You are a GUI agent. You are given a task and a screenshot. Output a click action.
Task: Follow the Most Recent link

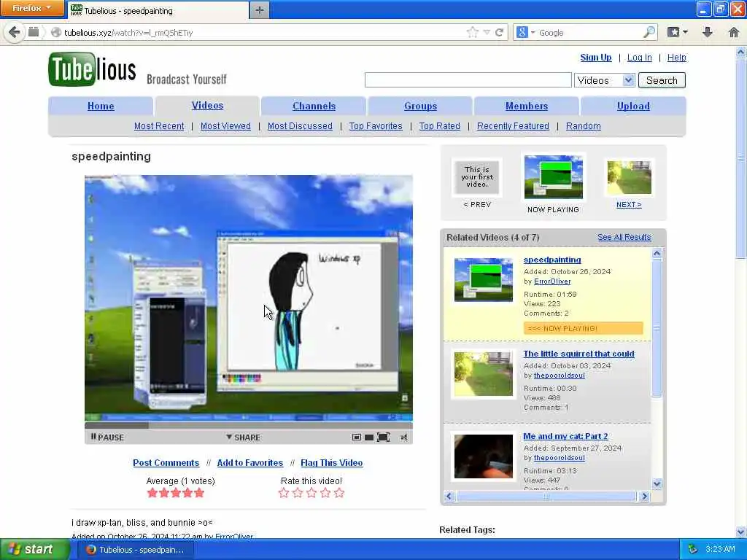tap(158, 125)
